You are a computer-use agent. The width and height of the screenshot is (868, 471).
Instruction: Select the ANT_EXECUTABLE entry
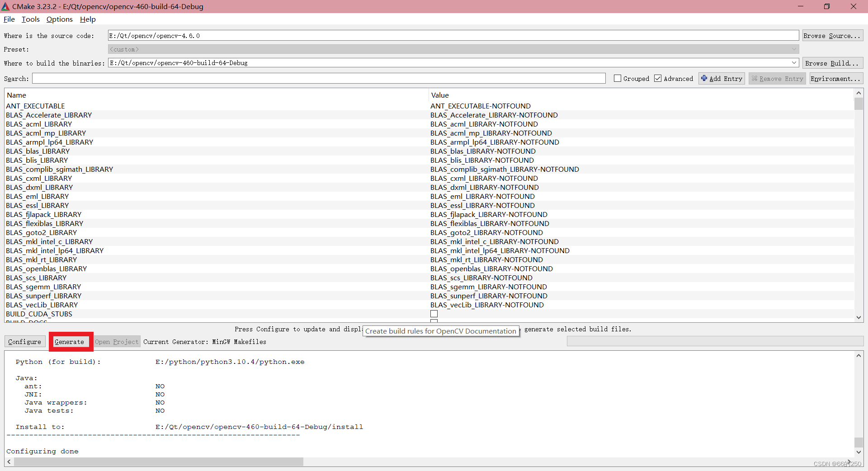tap(35, 106)
